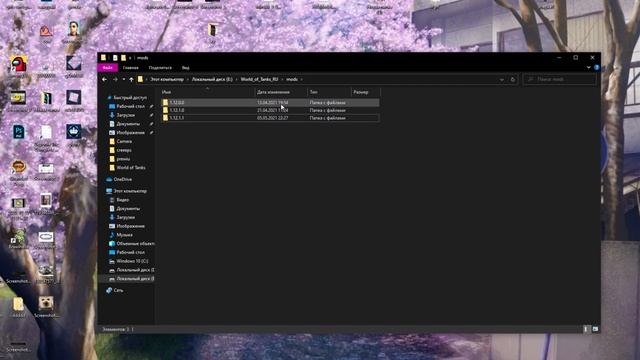Open the Quick Access Toolbar dropdown arrow

(130, 58)
